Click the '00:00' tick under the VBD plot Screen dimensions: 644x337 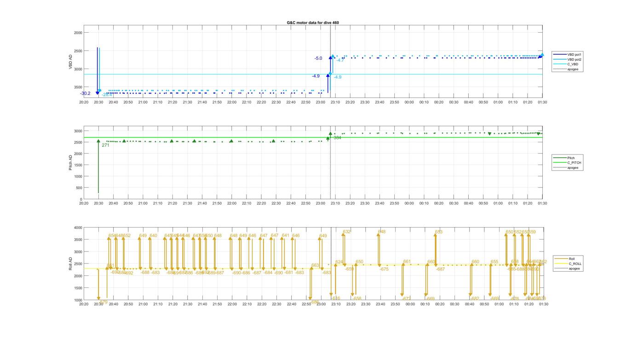coord(409,102)
